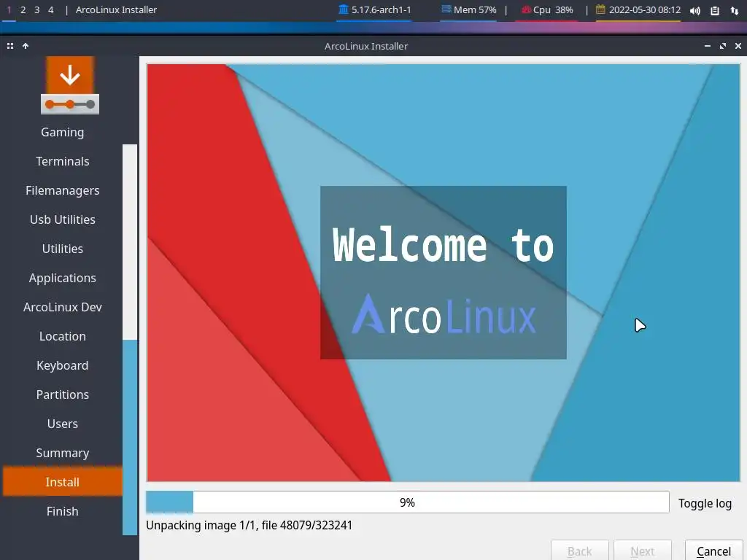Select the Gaming step in the sidebar
Viewport: 747px width, 560px height.
pyautogui.click(x=63, y=133)
